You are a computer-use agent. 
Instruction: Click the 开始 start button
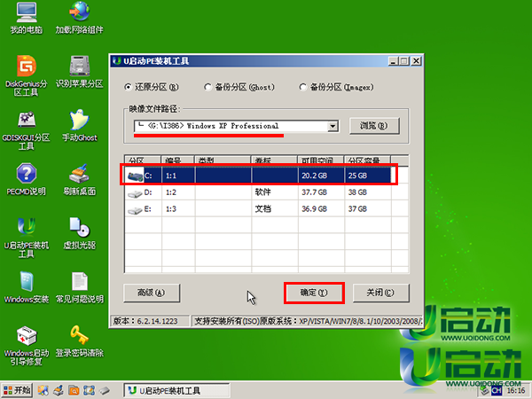coord(17,390)
